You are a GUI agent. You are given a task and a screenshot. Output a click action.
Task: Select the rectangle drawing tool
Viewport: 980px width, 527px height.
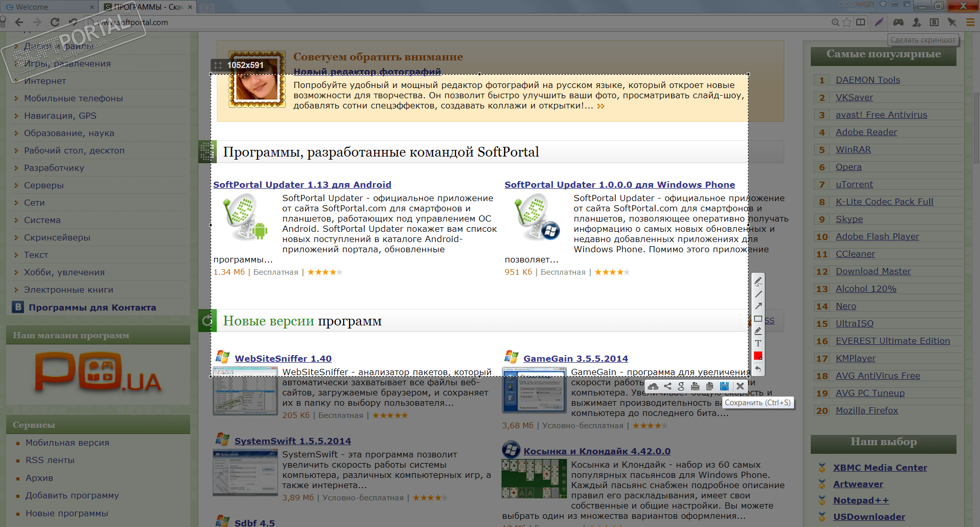[758, 319]
